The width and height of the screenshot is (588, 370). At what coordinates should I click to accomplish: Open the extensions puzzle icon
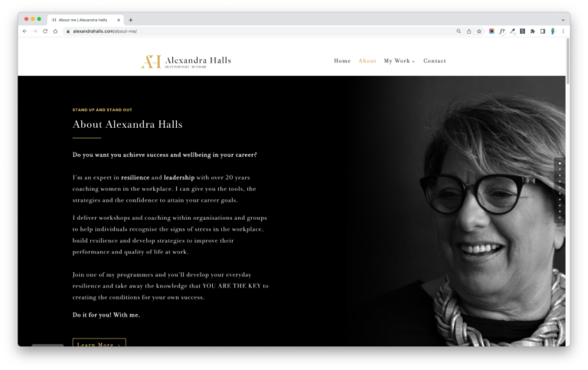pos(533,31)
